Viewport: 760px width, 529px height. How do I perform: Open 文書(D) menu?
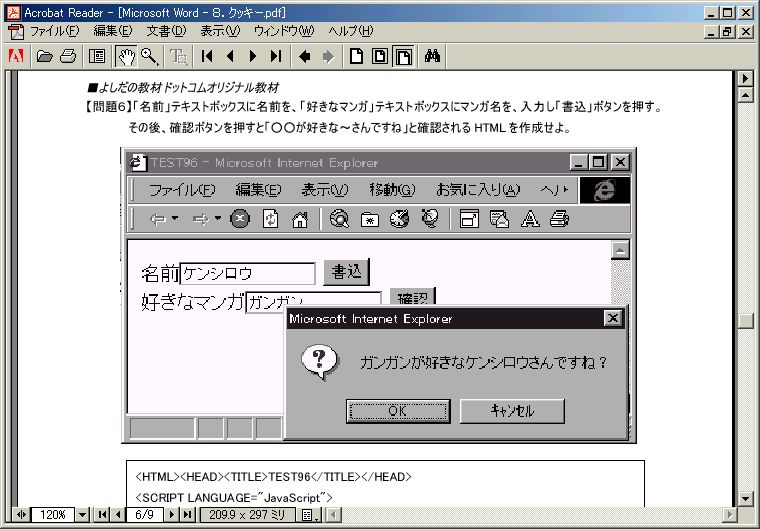click(166, 31)
